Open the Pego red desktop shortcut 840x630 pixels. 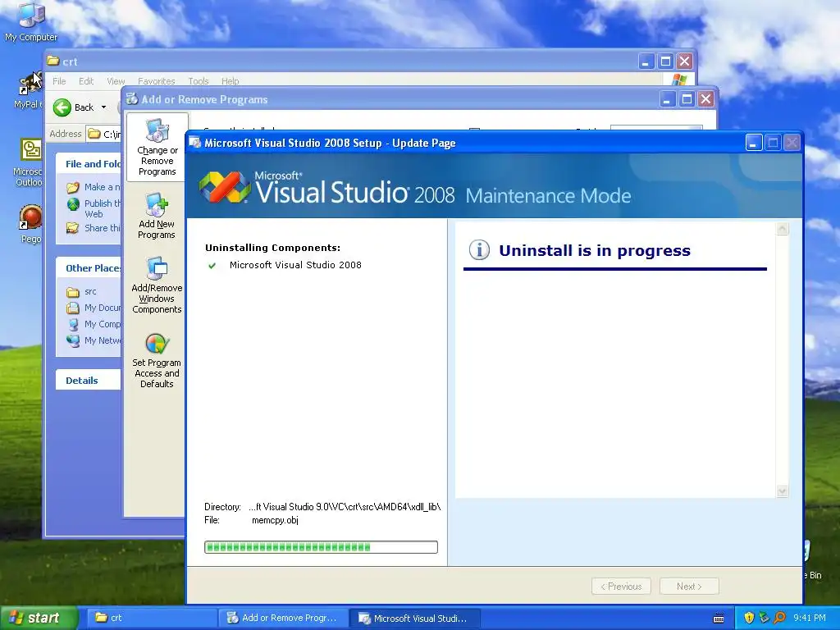tap(30, 223)
